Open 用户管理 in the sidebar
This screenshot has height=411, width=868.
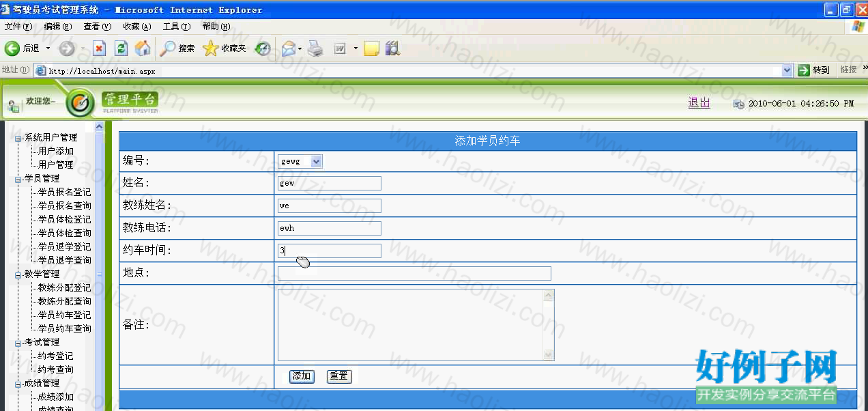56,165
